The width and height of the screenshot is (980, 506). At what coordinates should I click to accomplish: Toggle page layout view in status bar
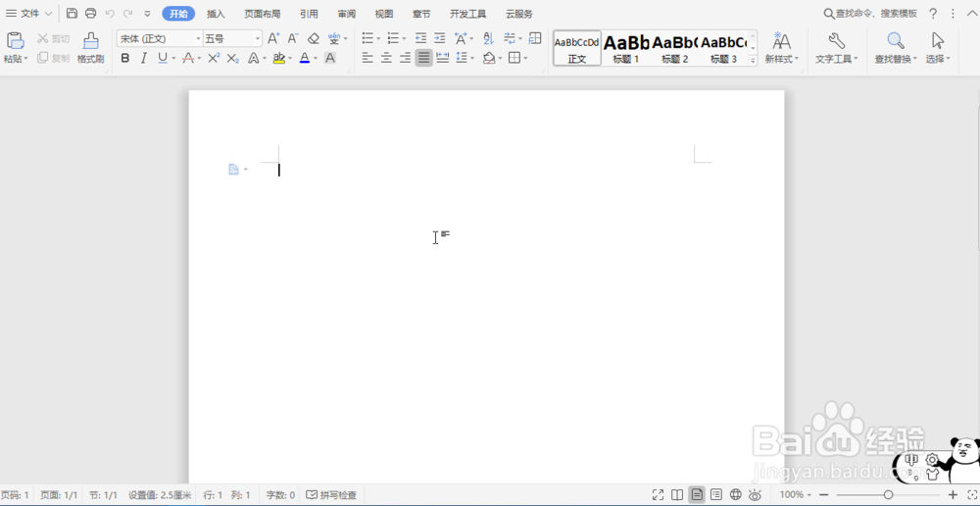(x=697, y=495)
